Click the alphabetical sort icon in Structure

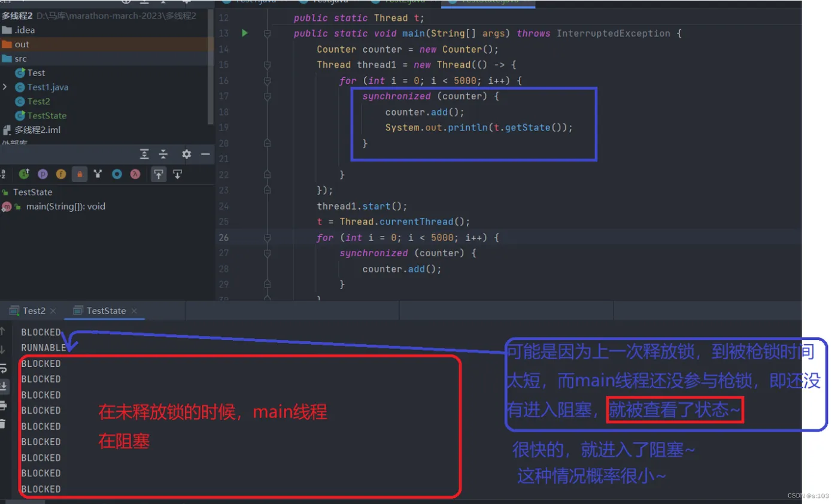[x=3, y=174]
